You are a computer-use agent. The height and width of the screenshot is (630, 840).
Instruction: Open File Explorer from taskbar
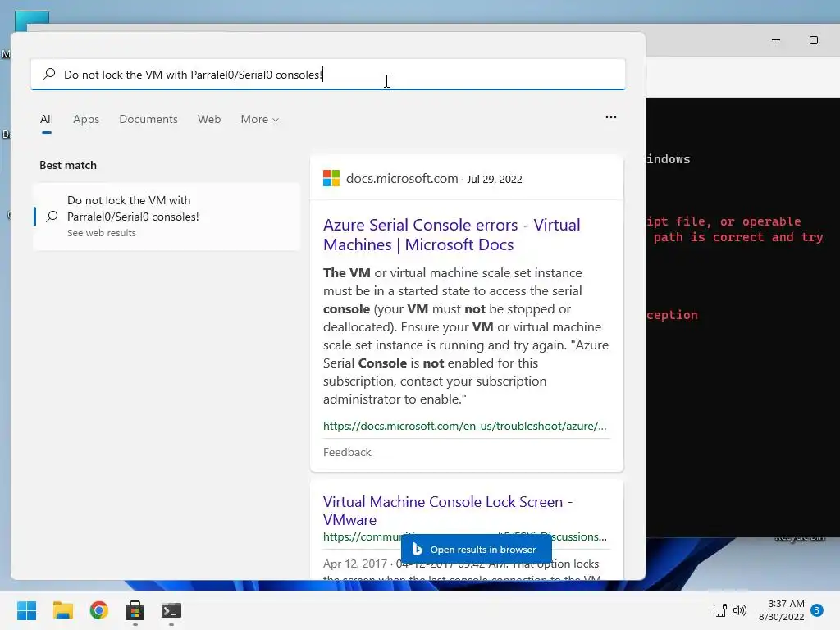point(62,610)
